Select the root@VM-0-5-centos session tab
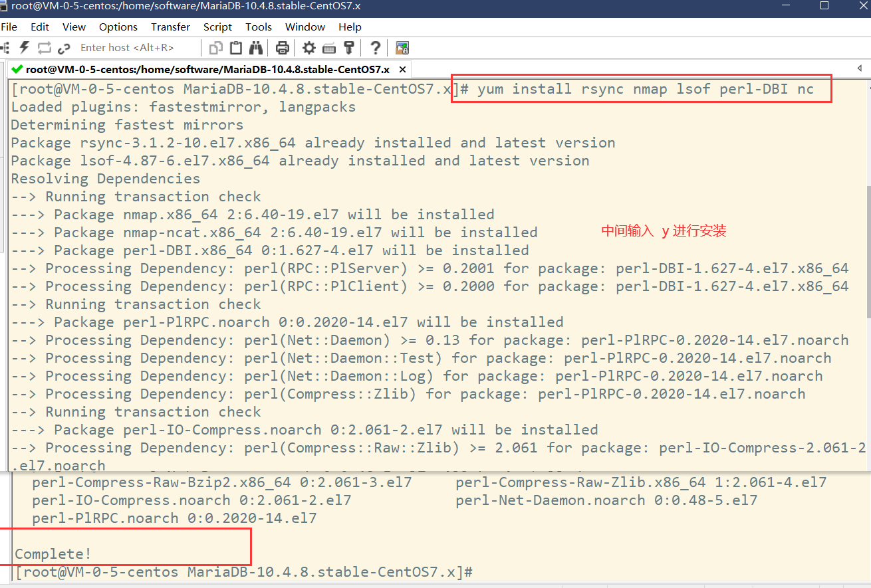Viewport: 871px width, 588px height. pyautogui.click(x=210, y=69)
